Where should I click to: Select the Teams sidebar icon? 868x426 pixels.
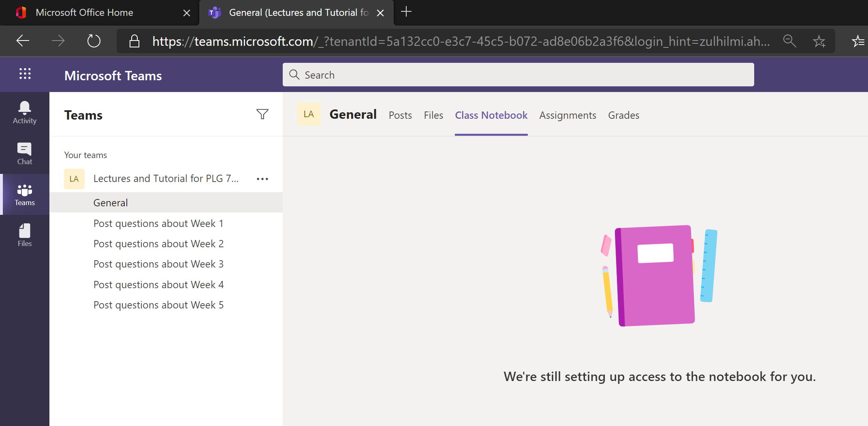point(25,195)
